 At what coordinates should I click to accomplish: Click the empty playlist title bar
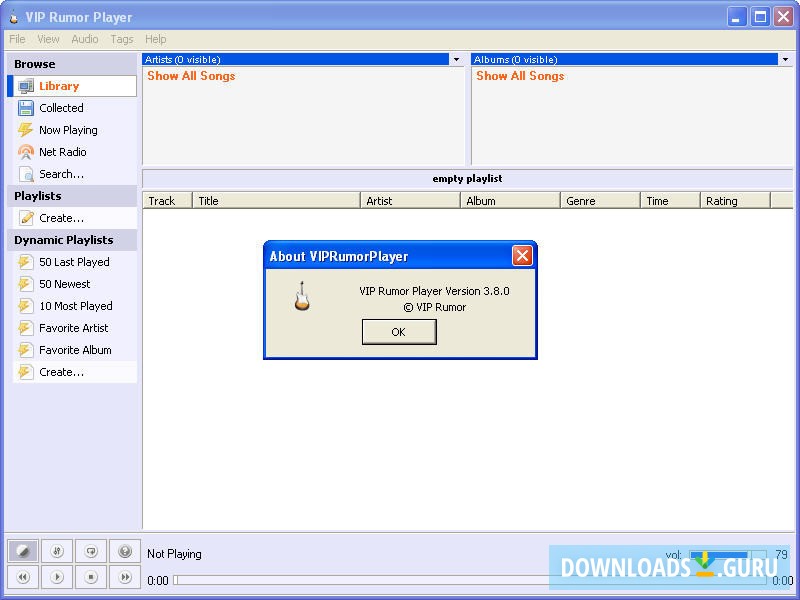point(467,179)
